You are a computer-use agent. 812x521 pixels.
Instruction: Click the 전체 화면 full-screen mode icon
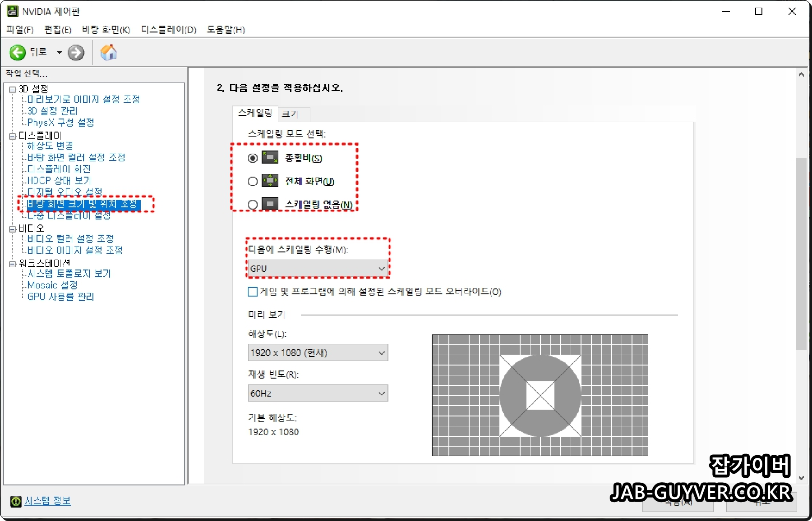pos(270,181)
